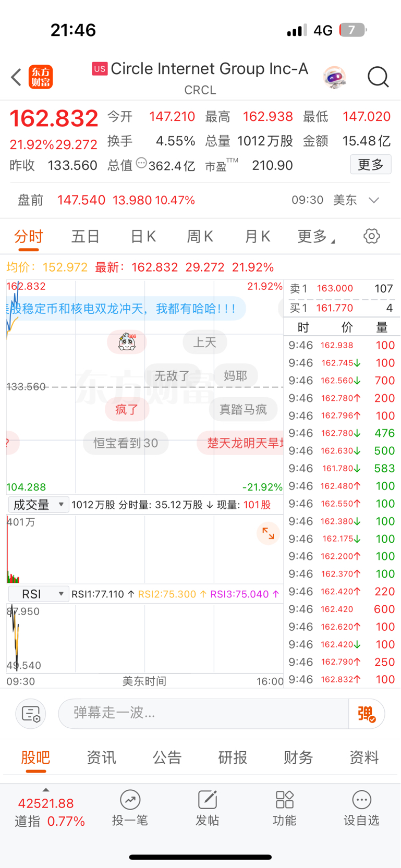Tap the back arrow icon
The image size is (401, 868).
16,77
